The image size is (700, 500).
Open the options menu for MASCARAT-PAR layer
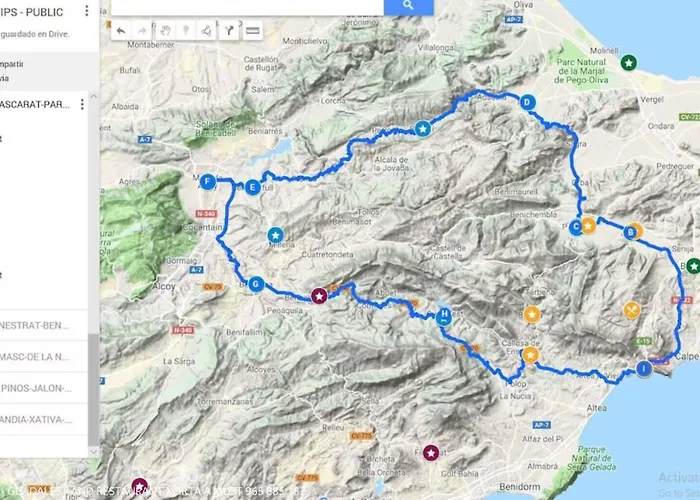coord(82,104)
